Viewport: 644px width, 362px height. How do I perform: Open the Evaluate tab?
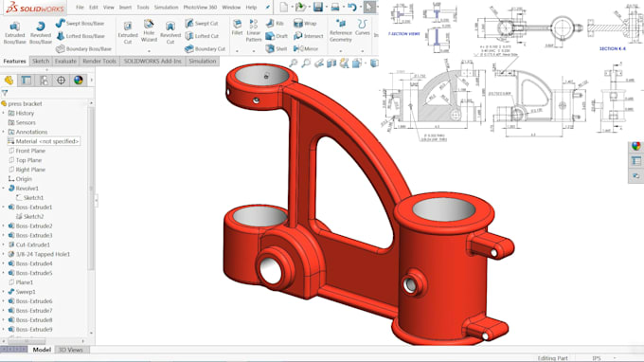click(65, 62)
